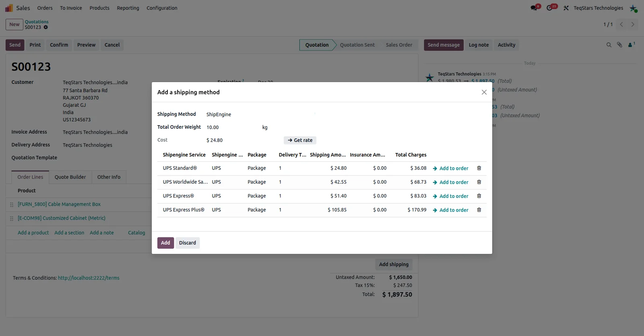Delete the UPS Worldwide Saver rate row
Image resolution: width=644 pixels, height=336 pixels.
pos(479,182)
